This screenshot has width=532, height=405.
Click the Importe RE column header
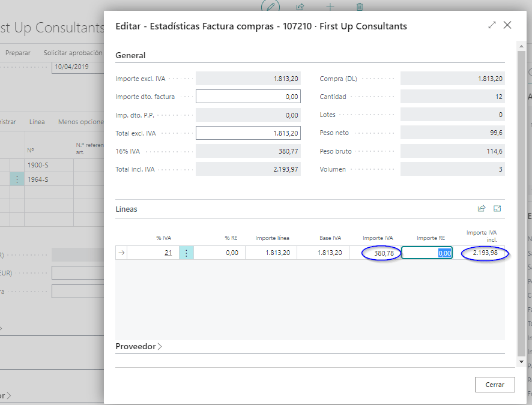pos(431,238)
